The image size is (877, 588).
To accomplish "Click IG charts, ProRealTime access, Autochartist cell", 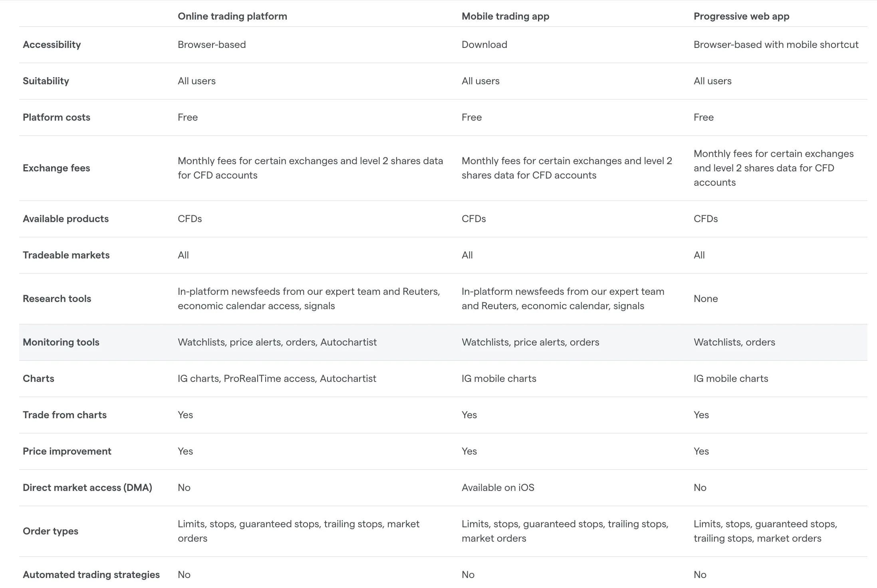I will tap(277, 379).
